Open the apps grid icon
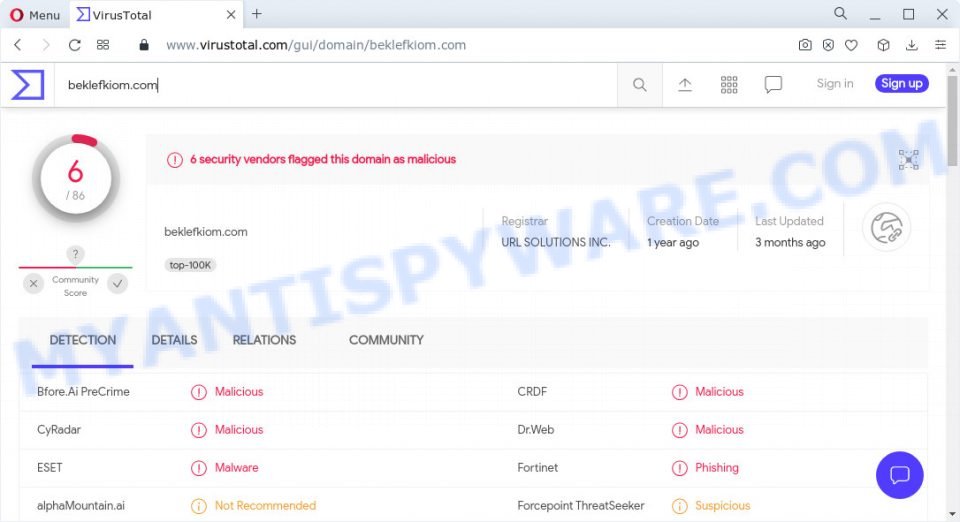960x522 pixels. pyautogui.click(x=729, y=85)
